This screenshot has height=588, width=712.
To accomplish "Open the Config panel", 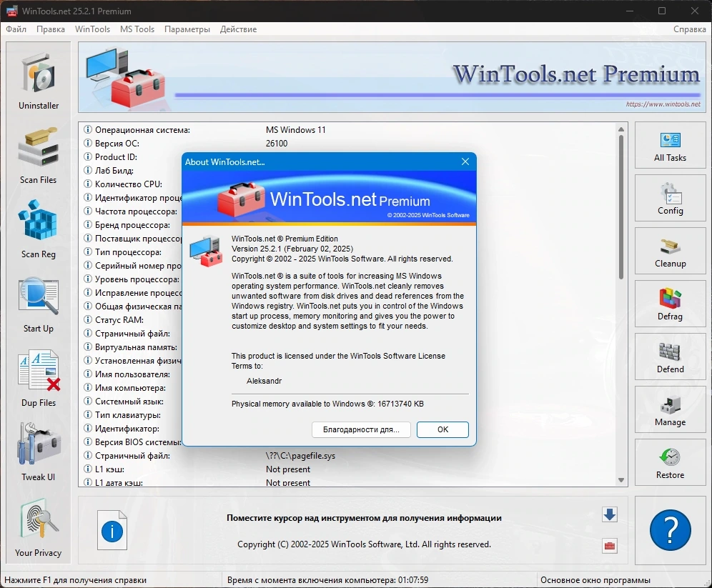I will pos(670,199).
